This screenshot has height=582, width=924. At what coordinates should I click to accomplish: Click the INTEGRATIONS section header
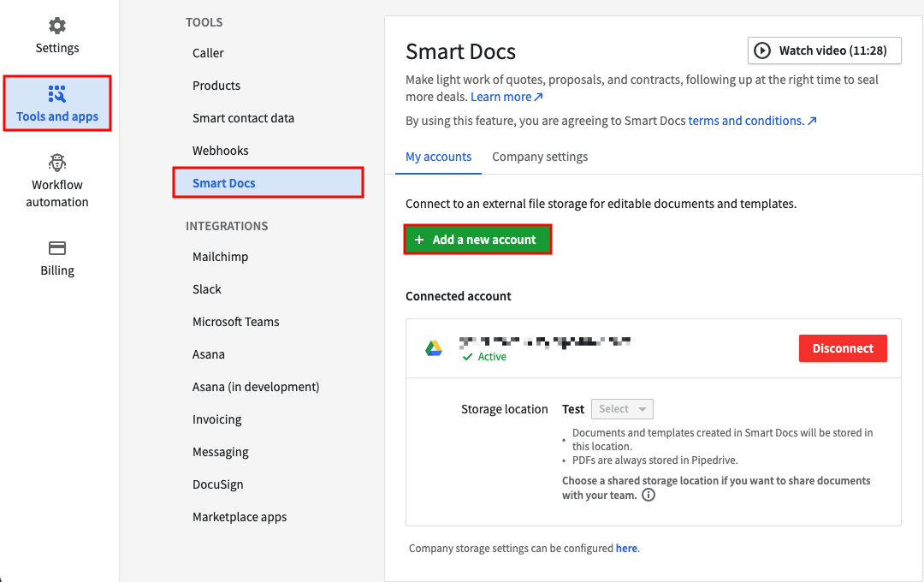[227, 226]
